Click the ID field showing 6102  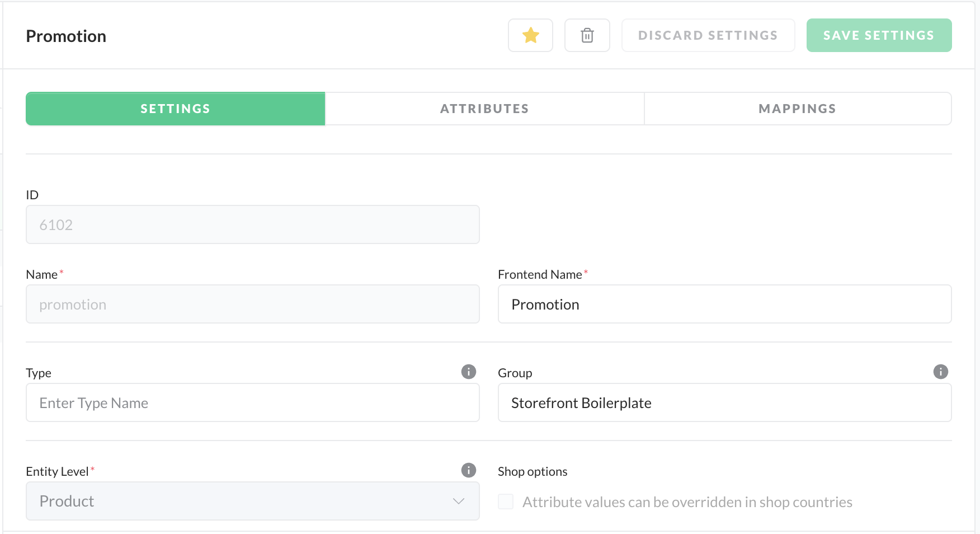[252, 225]
